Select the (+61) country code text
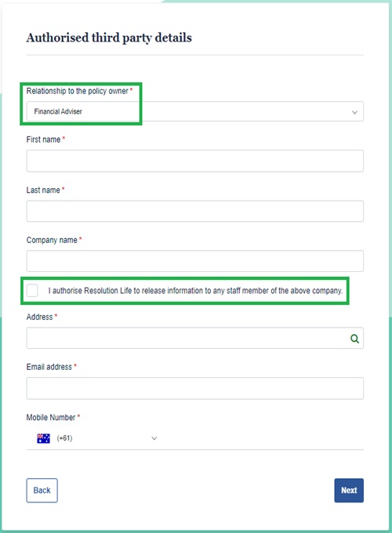Screen dimensions: 392x533 point(64,438)
